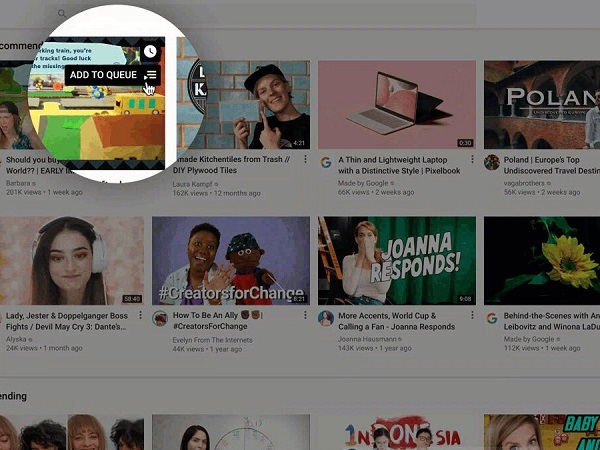Screen dimensions: 600x450
Task: Click '66K views • 2 weeks ago' text
Action: pyautogui.click(x=376, y=192)
